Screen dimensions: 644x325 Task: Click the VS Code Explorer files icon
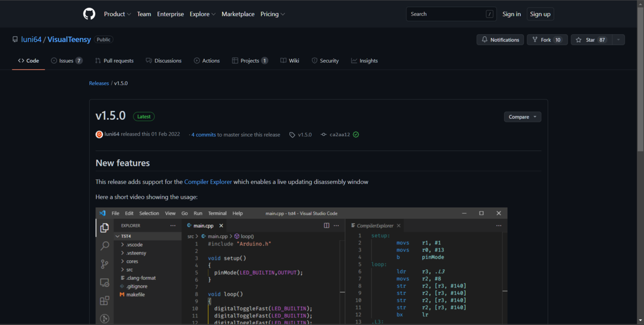104,228
